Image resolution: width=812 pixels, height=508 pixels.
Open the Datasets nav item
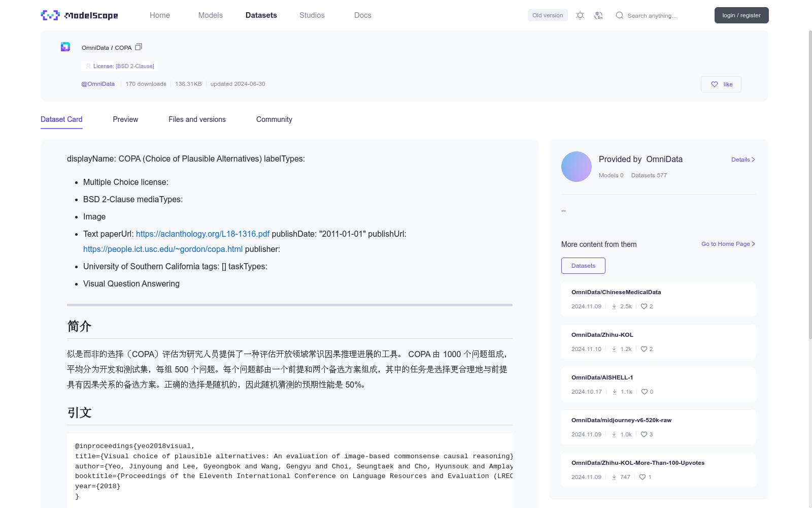click(x=261, y=15)
